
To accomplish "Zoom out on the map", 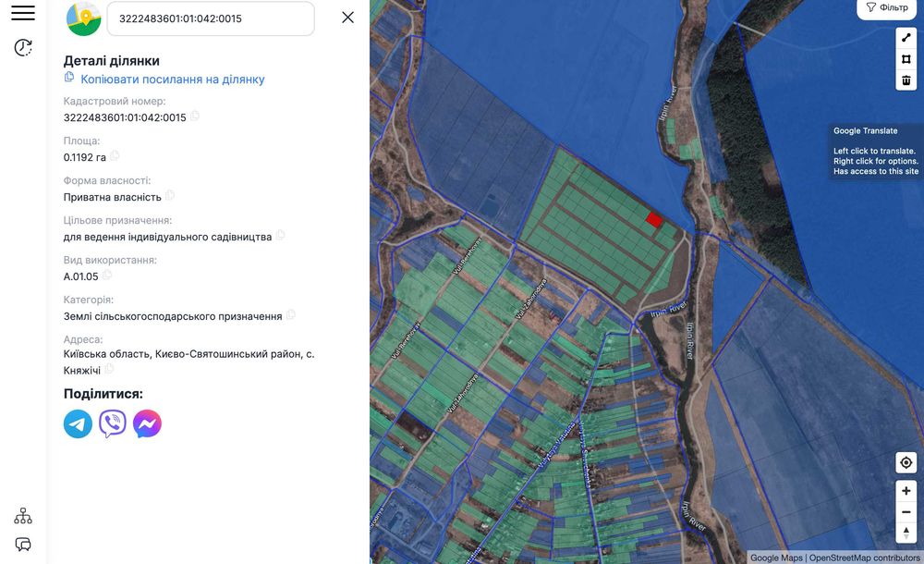I will point(906,512).
